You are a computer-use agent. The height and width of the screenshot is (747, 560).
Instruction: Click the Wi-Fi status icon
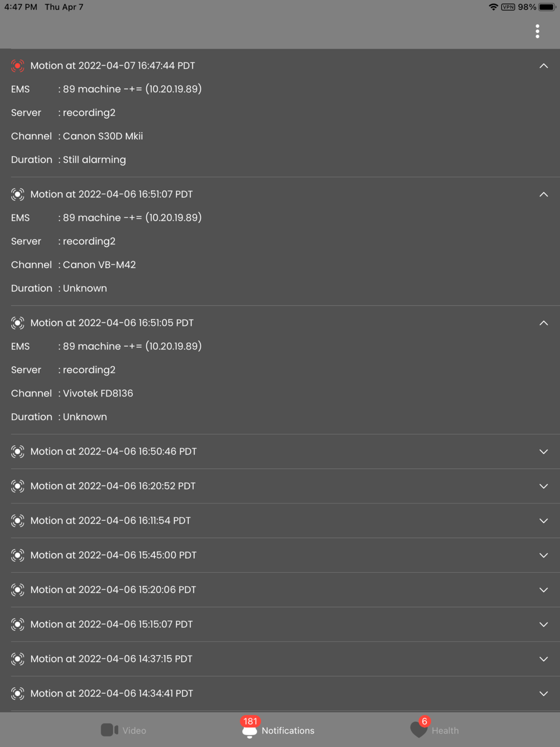click(493, 7)
